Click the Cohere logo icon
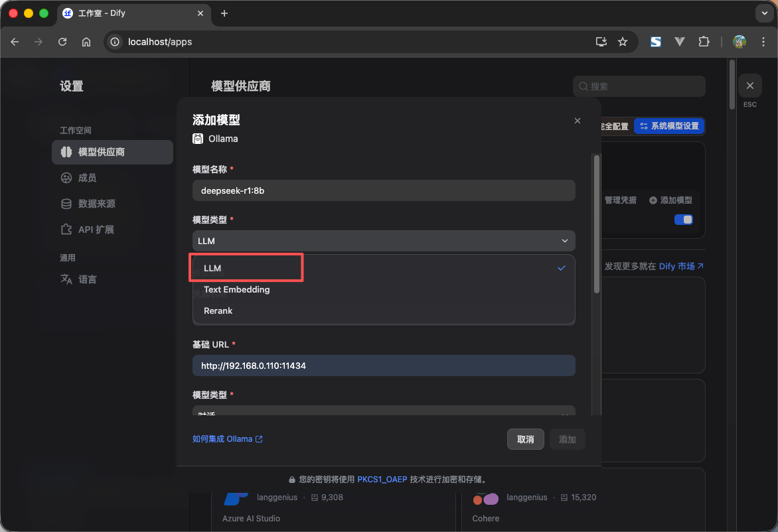 (486, 498)
